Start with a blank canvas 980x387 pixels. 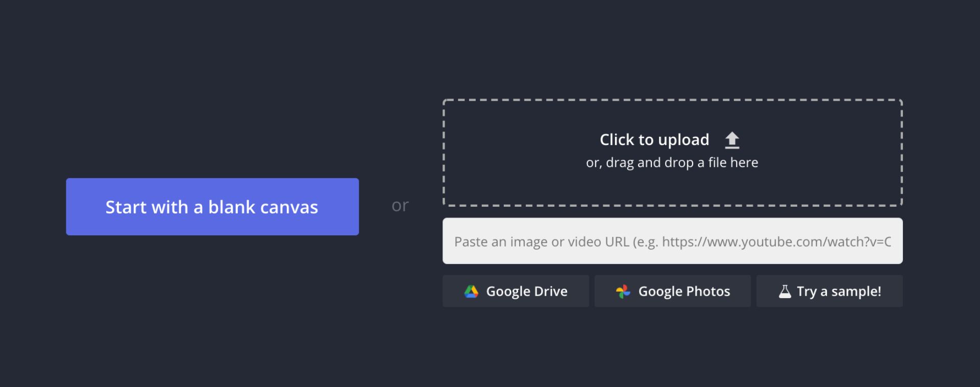click(212, 207)
